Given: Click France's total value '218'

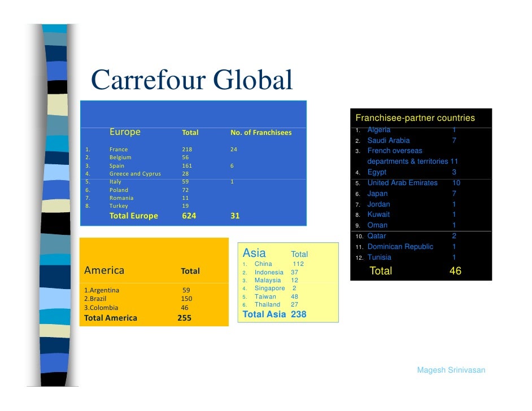Looking at the screenshot, I should point(187,149).
